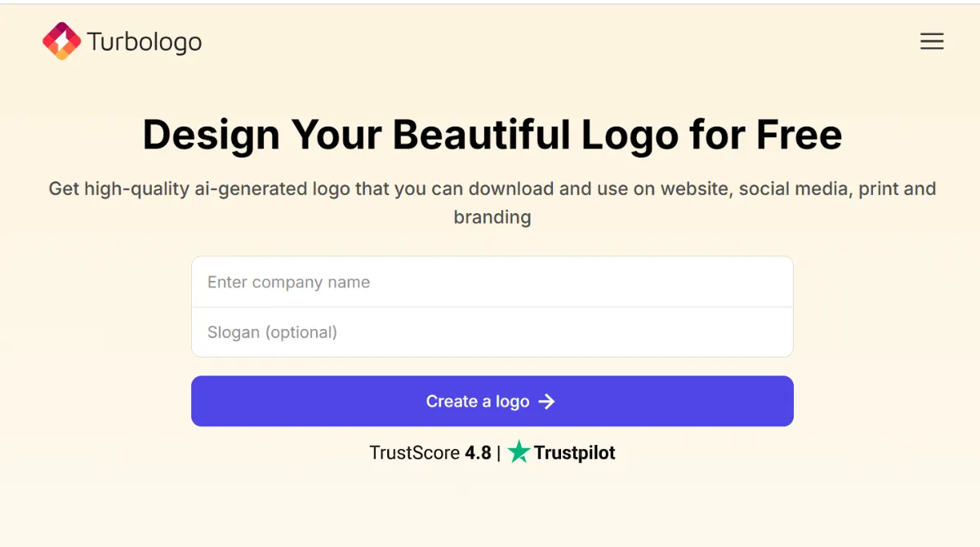The image size is (980, 547).
Task: Focus the Enter company name field
Action: point(492,282)
